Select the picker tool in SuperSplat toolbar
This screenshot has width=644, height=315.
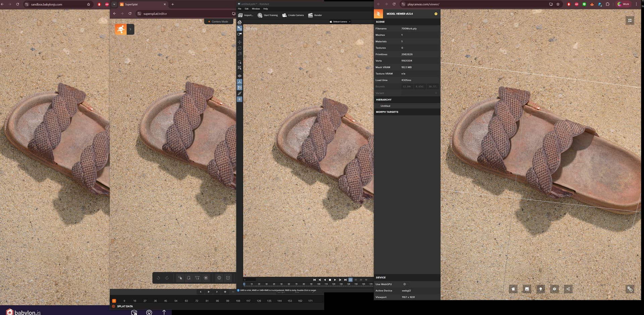180,278
